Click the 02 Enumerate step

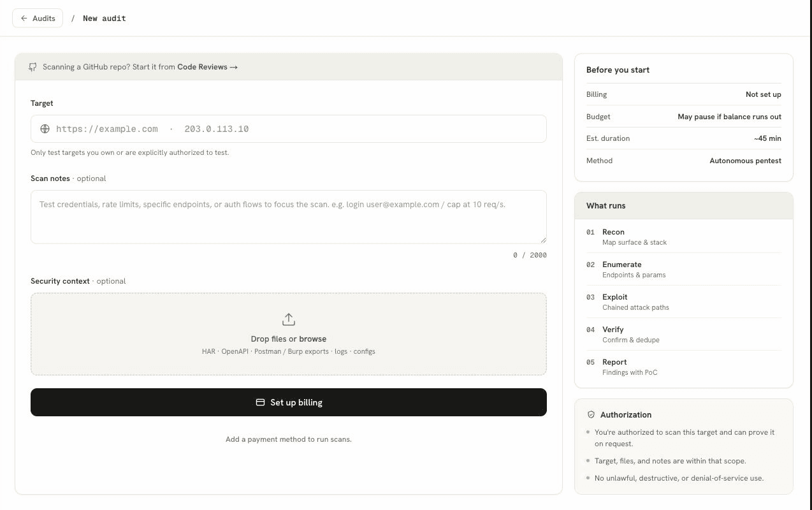tap(683, 269)
